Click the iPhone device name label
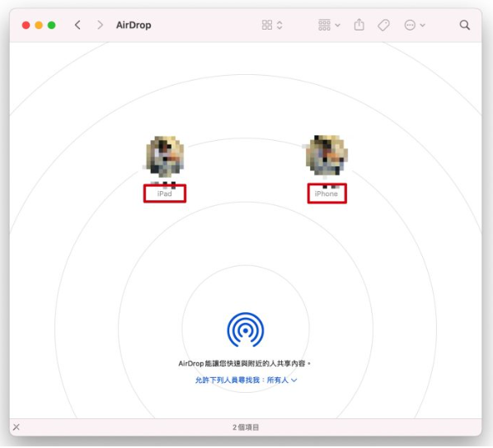 (x=326, y=194)
